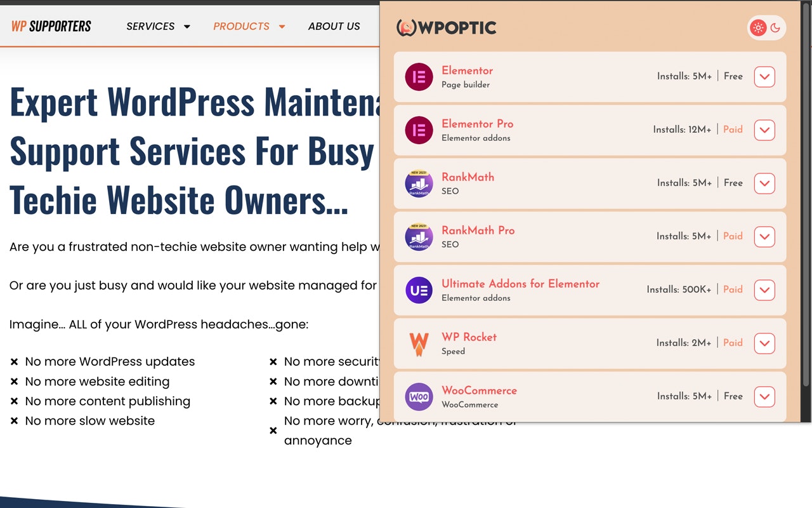This screenshot has height=508, width=812.
Task: Expand the RankMath Pro plugin details
Action: coord(764,237)
